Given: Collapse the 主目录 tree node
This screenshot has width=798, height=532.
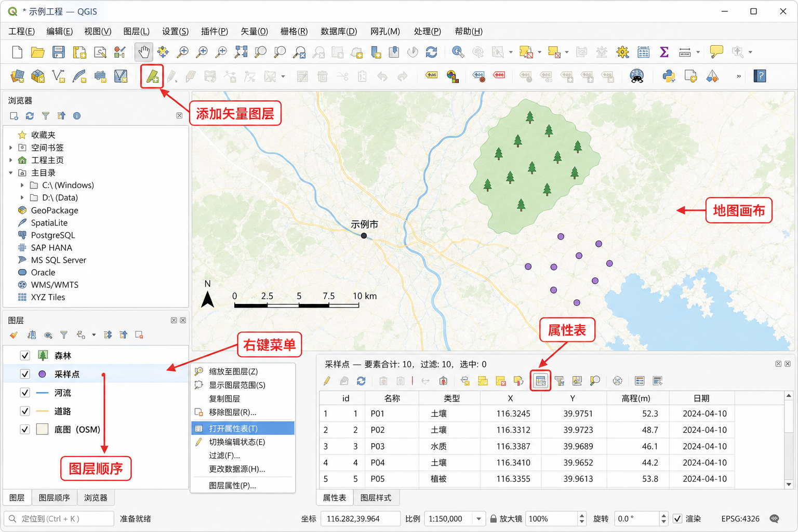Looking at the screenshot, I should pyautogui.click(x=11, y=172).
